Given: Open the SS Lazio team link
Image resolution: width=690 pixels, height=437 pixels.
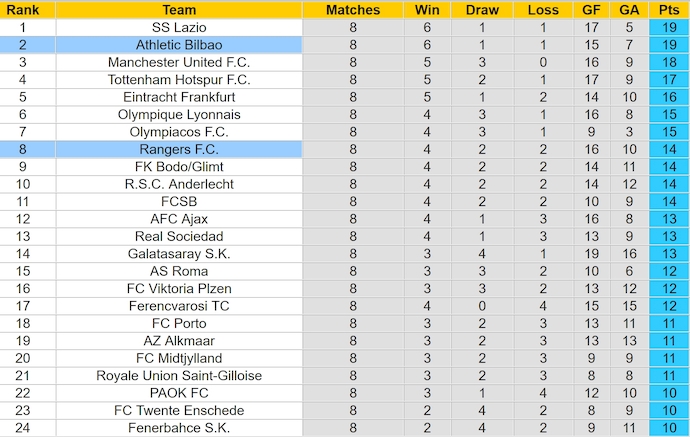Looking at the screenshot, I should coord(179,28).
